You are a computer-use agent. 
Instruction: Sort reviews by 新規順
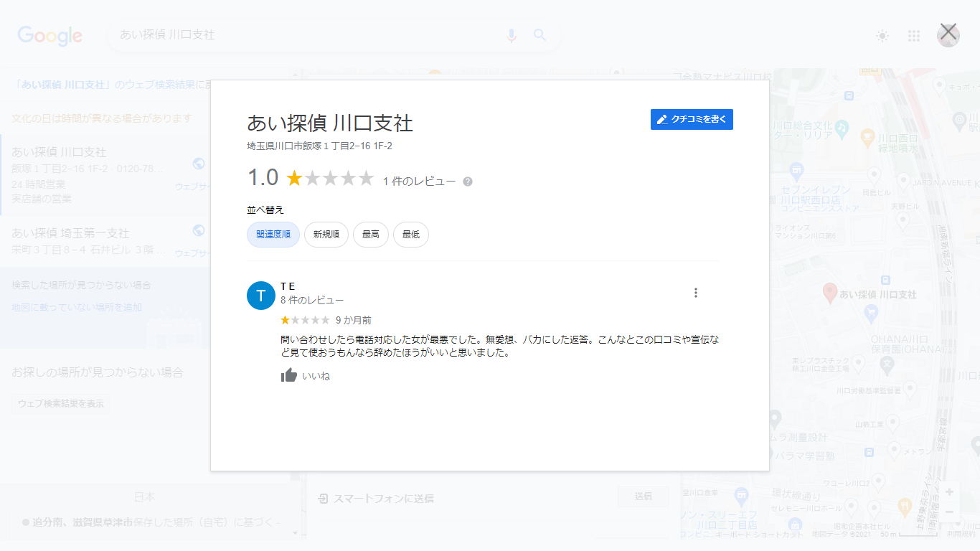pos(326,235)
